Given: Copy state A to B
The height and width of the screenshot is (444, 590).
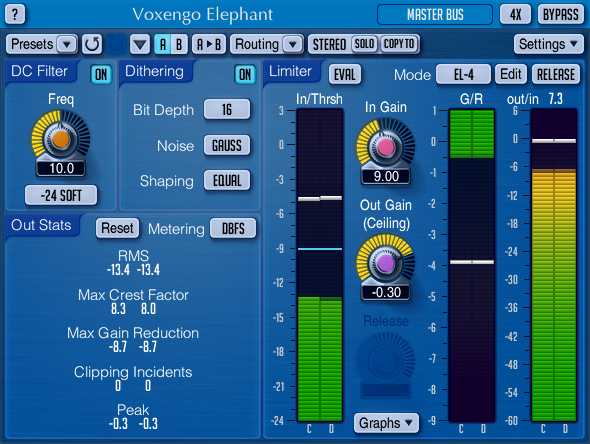Looking at the screenshot, I should (x=209, y=44).
